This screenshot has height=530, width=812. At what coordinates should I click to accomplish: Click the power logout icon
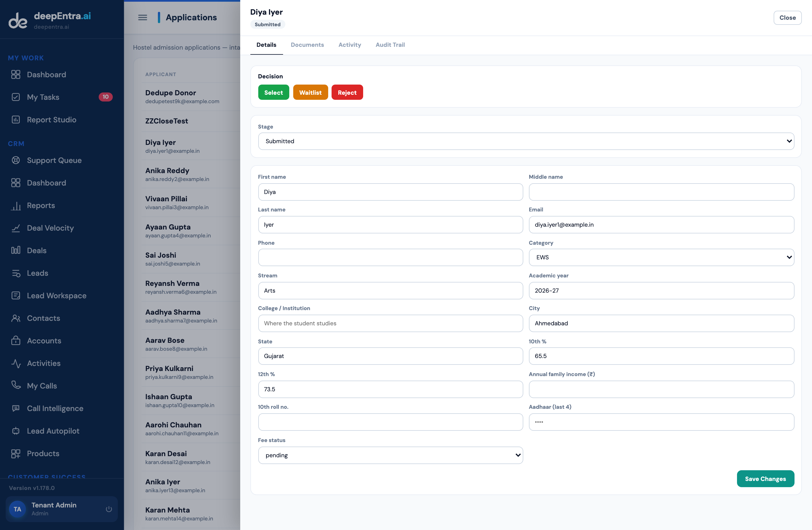109,509
